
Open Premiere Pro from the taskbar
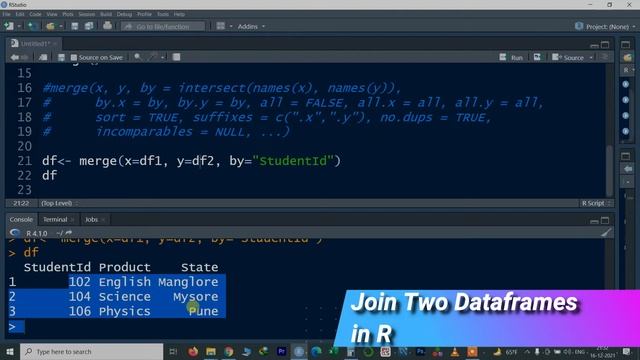(x=281, y=351)
